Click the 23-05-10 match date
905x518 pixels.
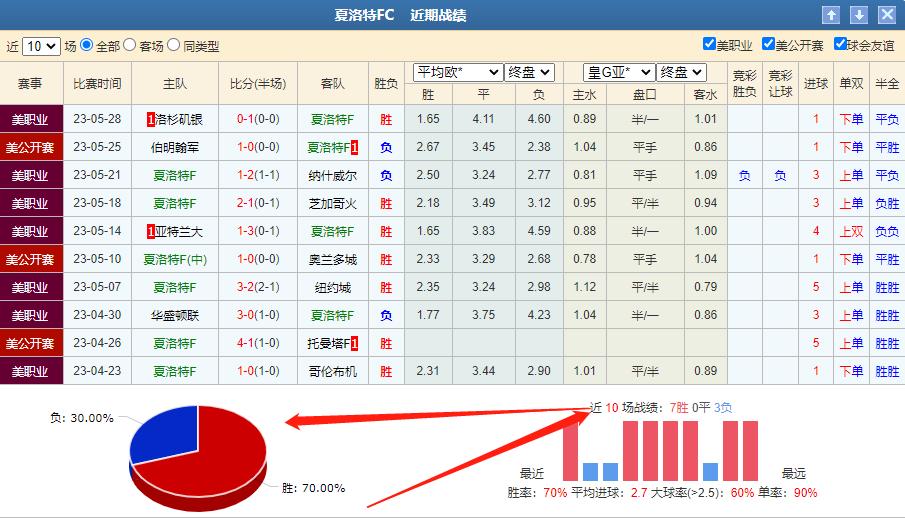97,259
